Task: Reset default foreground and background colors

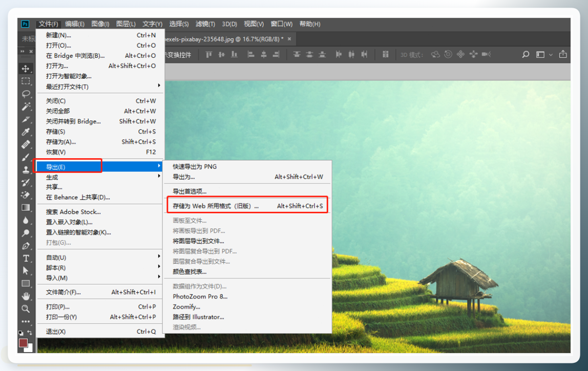Action: [x=20, y=333]
